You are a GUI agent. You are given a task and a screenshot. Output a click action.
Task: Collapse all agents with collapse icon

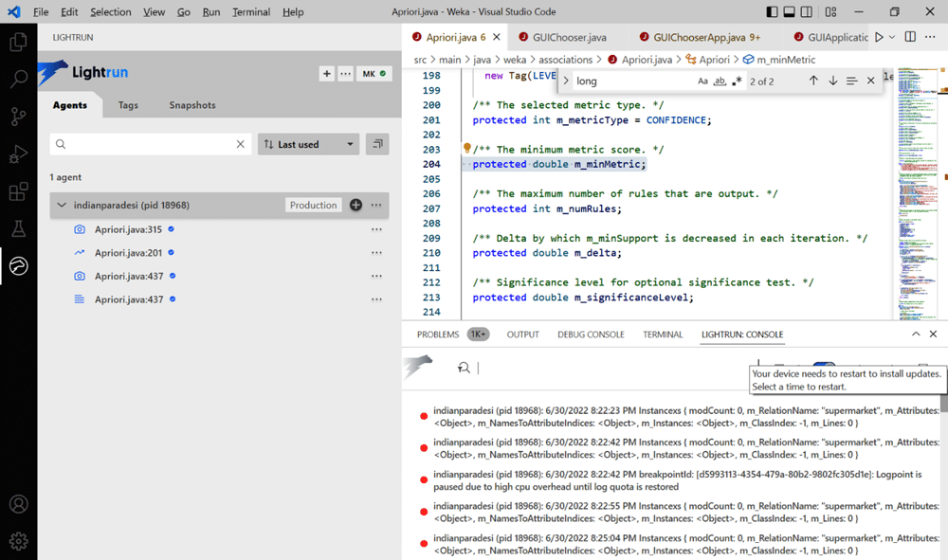[x=377, y=144]
